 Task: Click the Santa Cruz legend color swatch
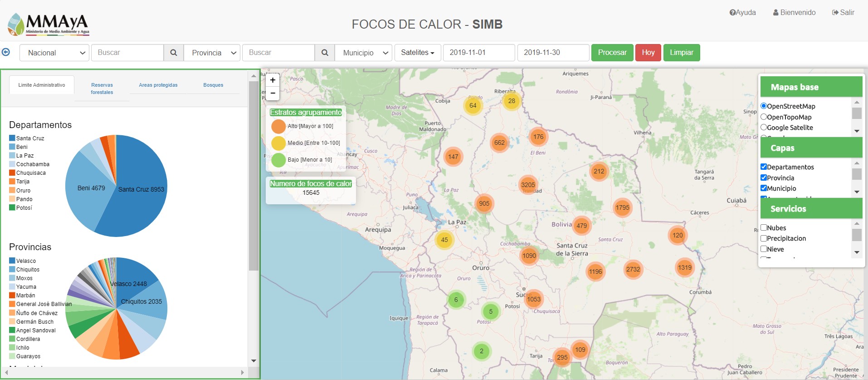point(12,138)
